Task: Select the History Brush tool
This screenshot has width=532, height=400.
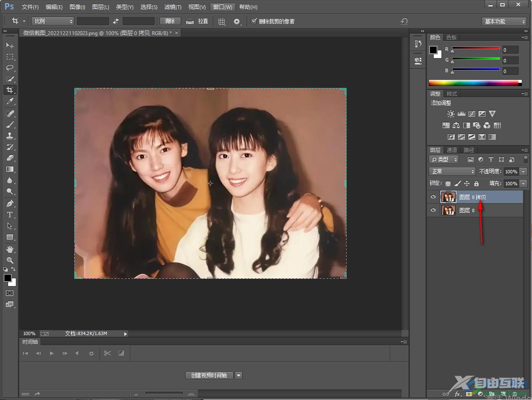Action: coord(9,146)
